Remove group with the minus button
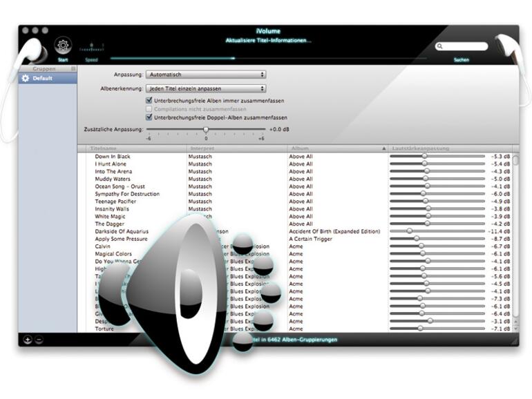This screenshot has width=532, height=399. click(x=39, y=340)
